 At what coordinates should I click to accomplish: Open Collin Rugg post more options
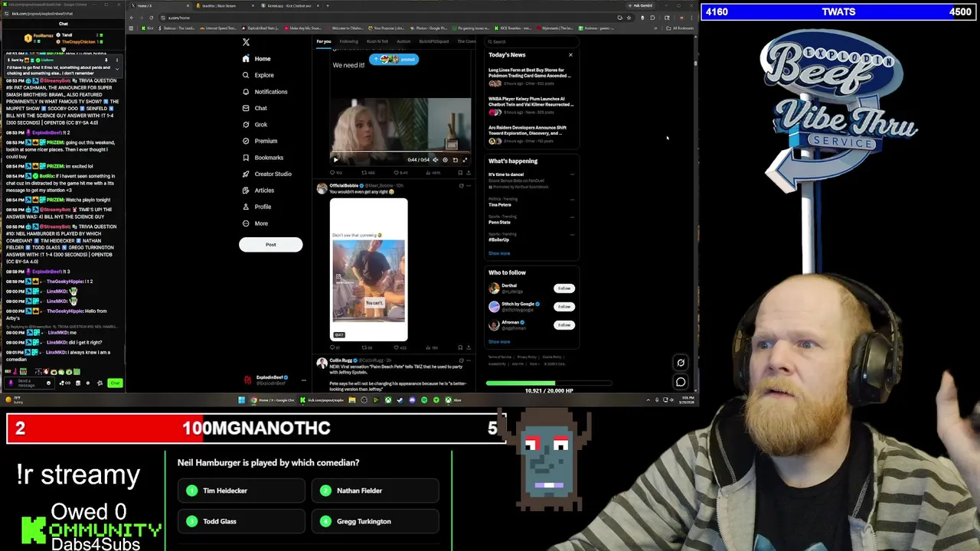(469, 360)
